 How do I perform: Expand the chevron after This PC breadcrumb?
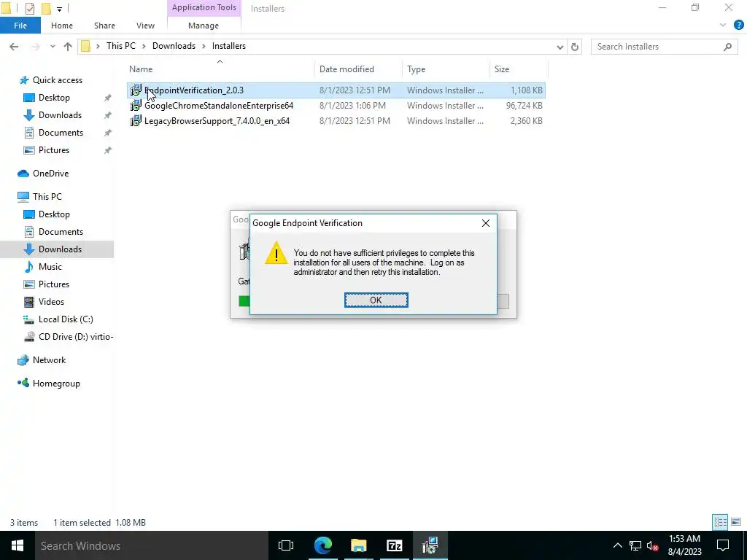(x=144, y=46)
